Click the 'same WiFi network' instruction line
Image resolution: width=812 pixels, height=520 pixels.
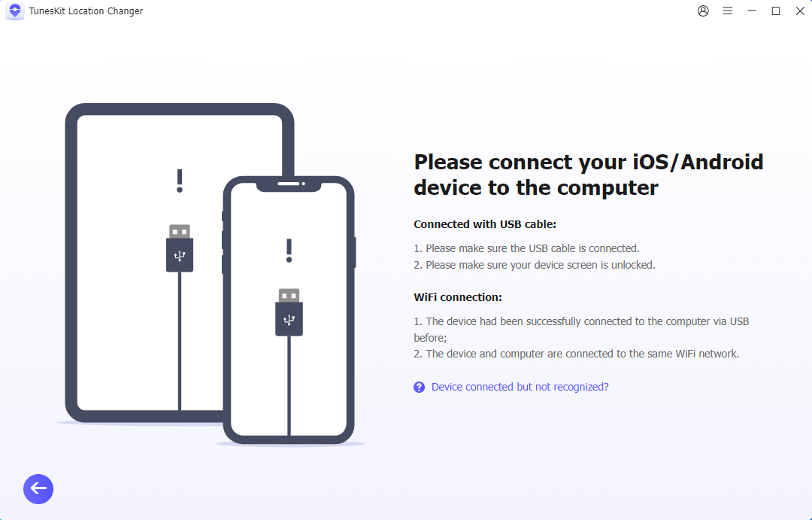tap(576, 354)
